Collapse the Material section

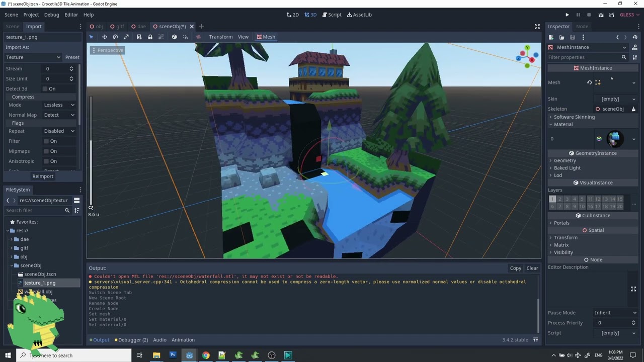[x=592, y=124]
